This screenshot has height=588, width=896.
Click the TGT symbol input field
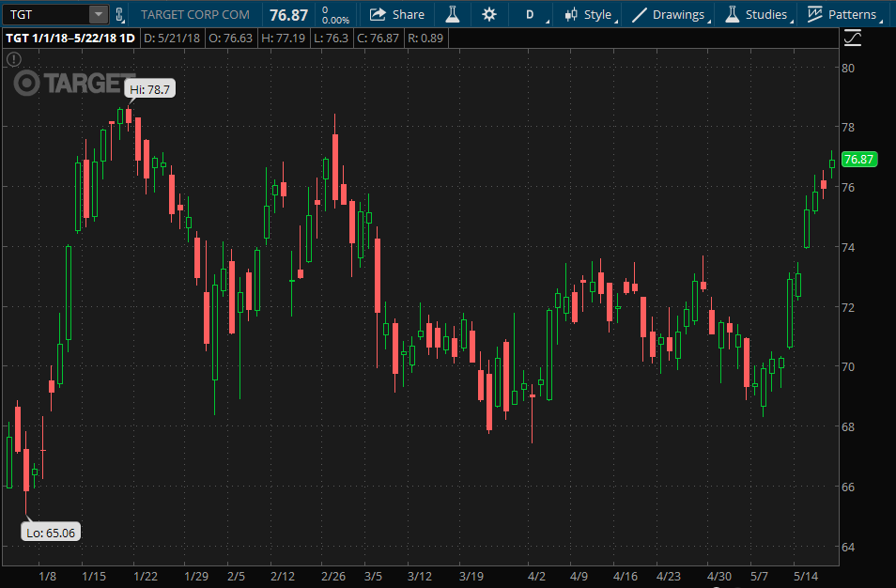tap(46, 14)
